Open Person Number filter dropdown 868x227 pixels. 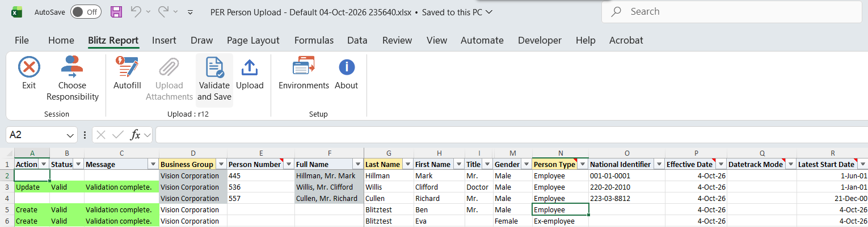tap(289, 164)
